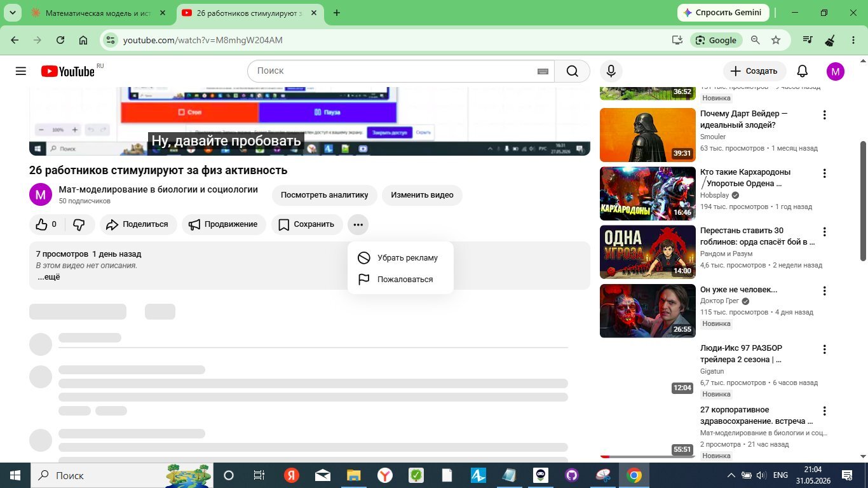Click Windows taskbar Поиск search box

tap(122, 475)
